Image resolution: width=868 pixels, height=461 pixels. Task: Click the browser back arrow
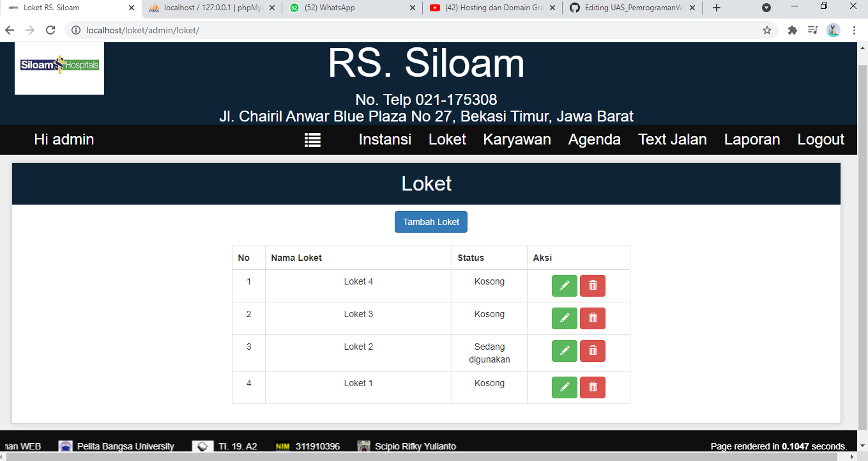(9, 29)
